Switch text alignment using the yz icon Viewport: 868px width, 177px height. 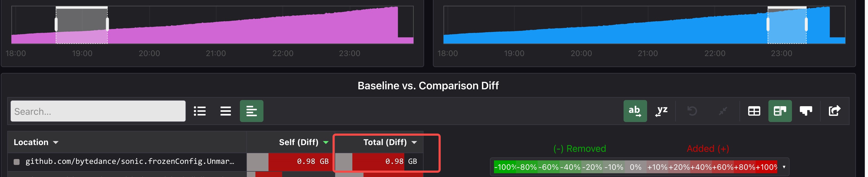[661, 111]
